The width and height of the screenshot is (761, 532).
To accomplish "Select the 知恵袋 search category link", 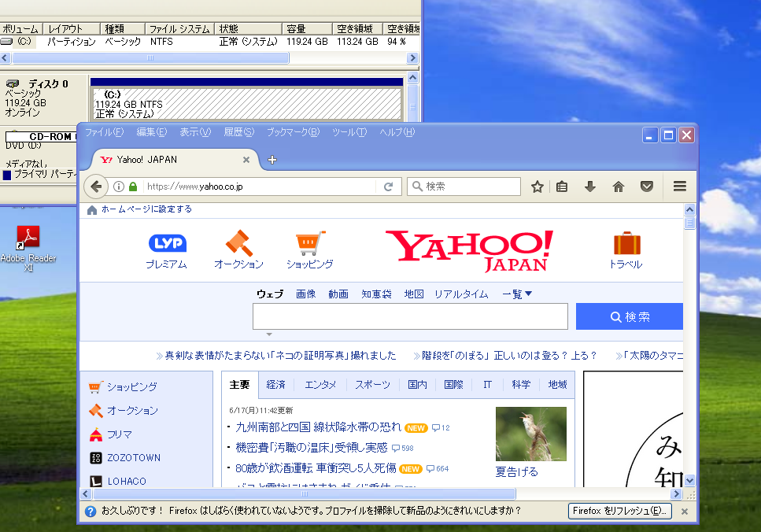I will pyautogui.click(x=376, y=294).
